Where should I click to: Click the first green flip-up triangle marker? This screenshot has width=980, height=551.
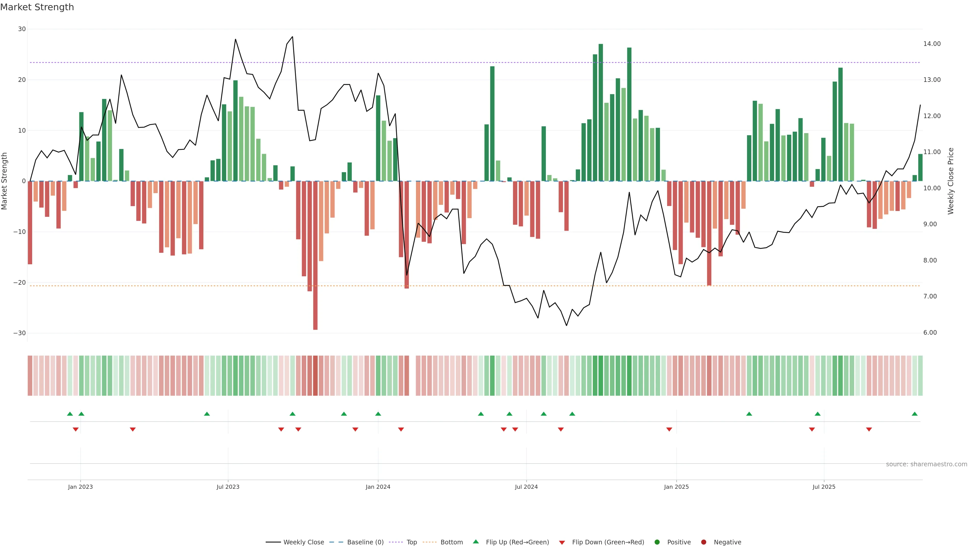point(70,414)
